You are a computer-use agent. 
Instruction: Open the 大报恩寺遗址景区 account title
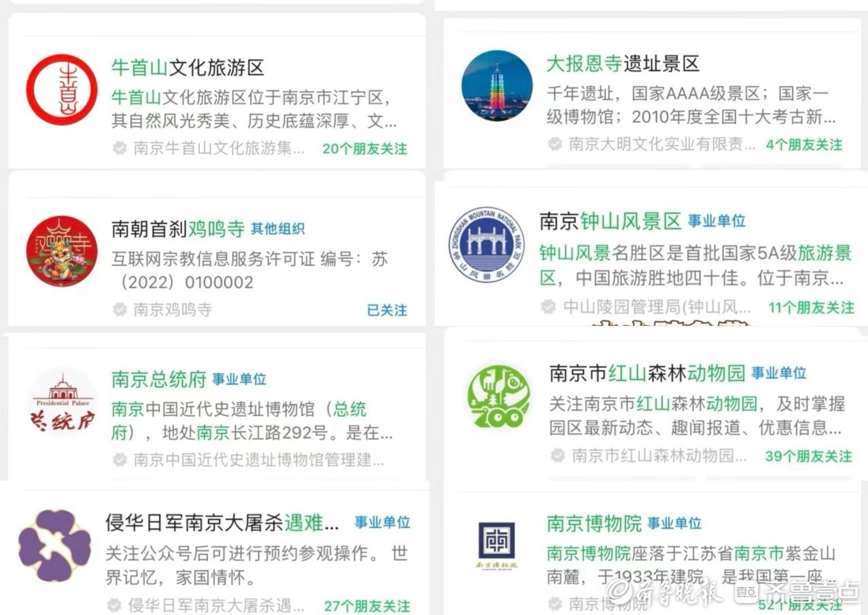point(623,64)
